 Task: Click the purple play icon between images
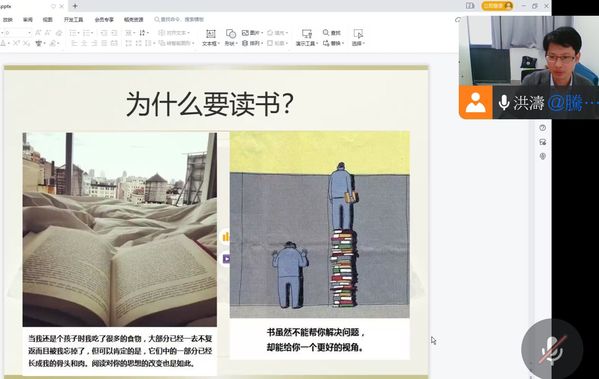pos(226,259)
